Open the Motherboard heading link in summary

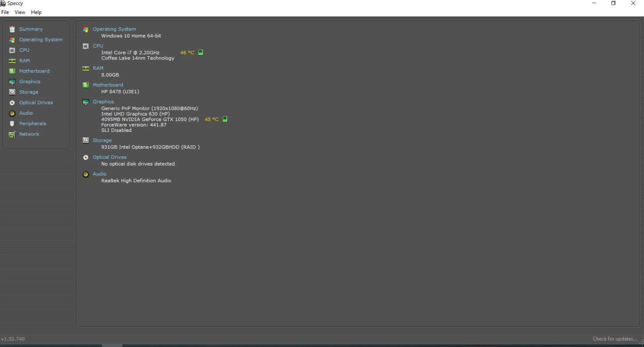108,85
